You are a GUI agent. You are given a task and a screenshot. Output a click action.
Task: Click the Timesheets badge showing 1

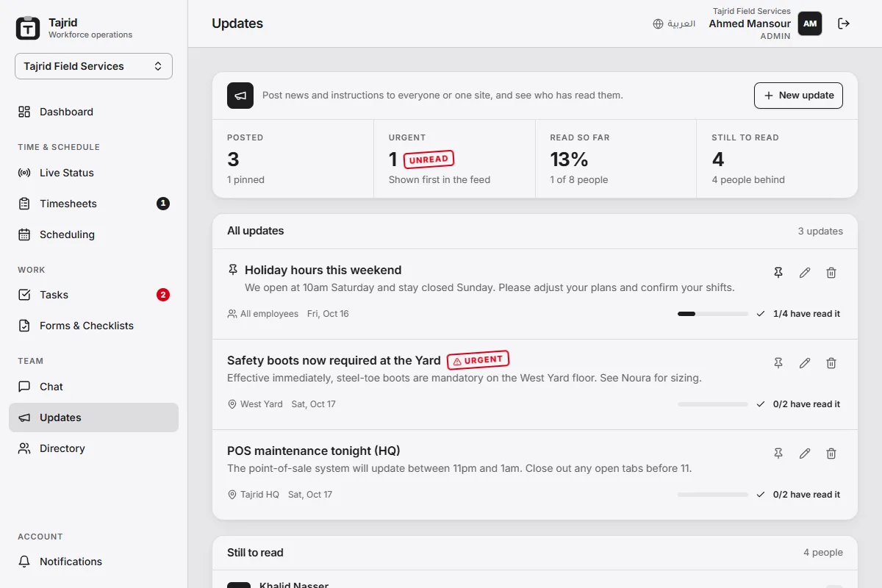(163, 204)
